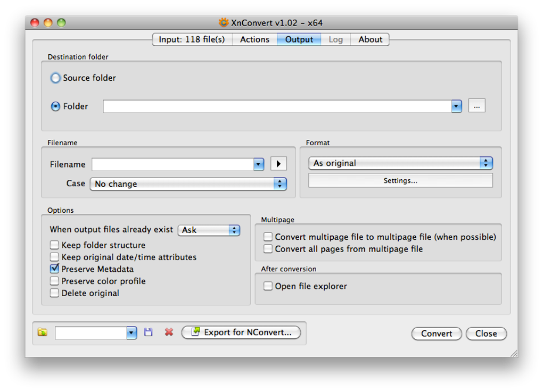Click the browse folder ... button

coord(477,105)
